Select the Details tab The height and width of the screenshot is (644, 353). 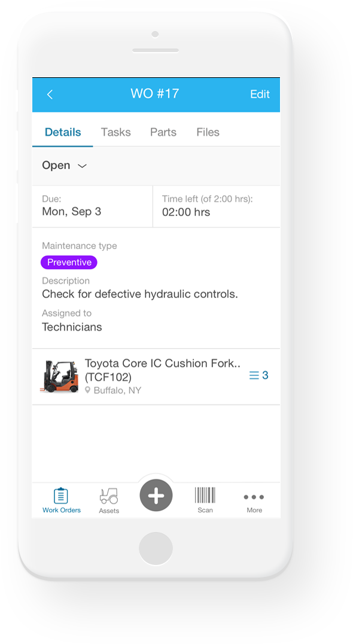coord(62,132)
